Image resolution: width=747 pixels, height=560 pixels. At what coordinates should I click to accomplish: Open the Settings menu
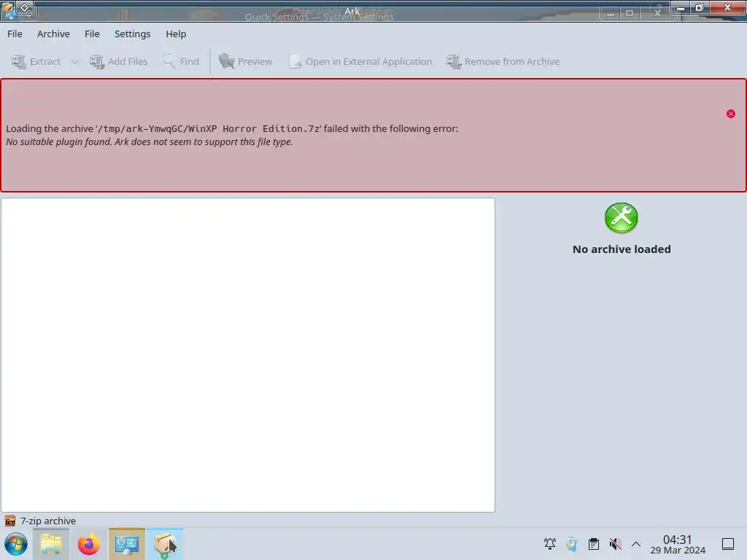click(133, 34)
